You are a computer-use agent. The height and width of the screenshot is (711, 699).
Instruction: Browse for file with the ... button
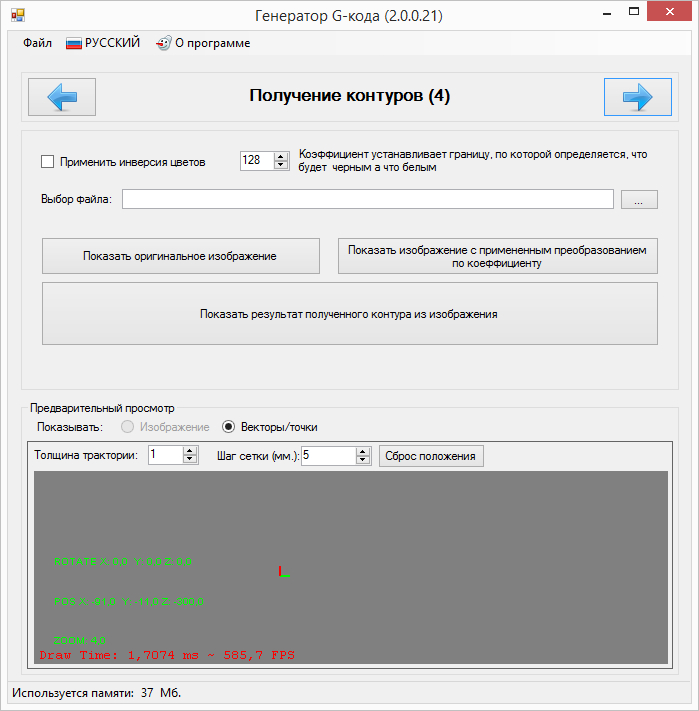639,200
